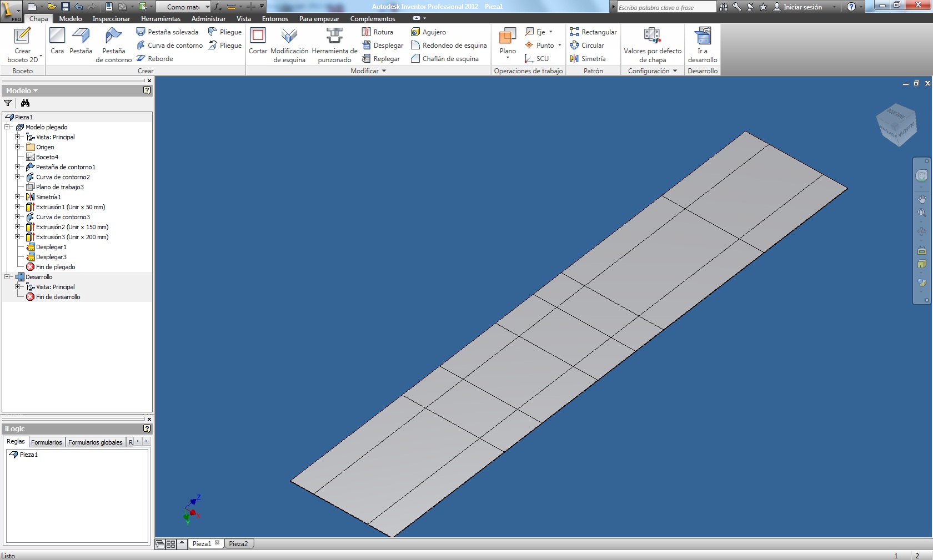Select the Rotura tool
This screenshot has height=560, width=933.
[378, 32]
